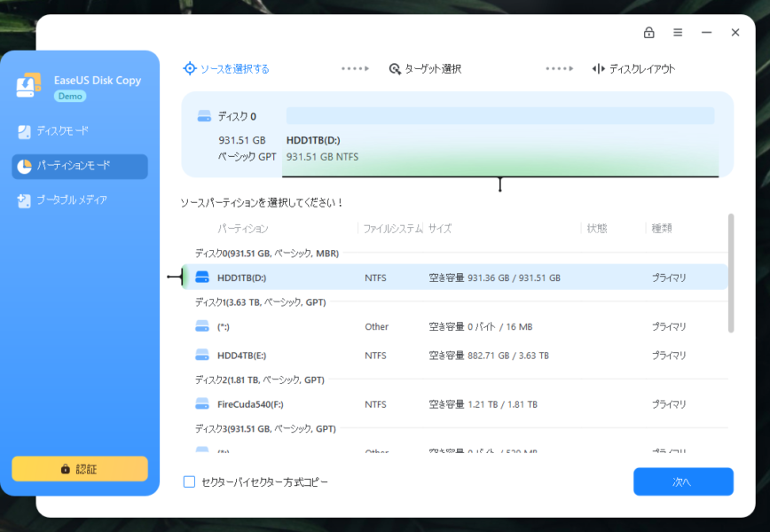Screen dimensions: 770x532
Task: Select the HDD4TB(E:) partition row
Action: pyautogui.click(x=455, y=356)
